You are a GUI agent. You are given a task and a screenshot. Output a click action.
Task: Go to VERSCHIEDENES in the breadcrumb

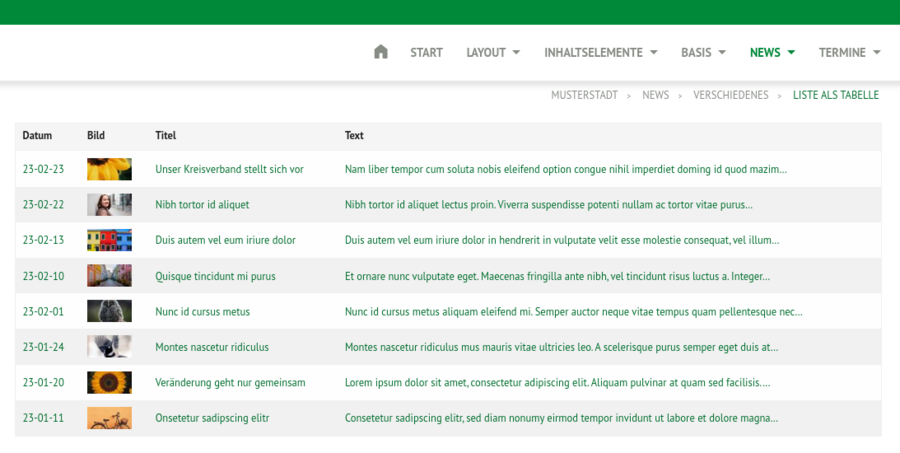point(731,95)
